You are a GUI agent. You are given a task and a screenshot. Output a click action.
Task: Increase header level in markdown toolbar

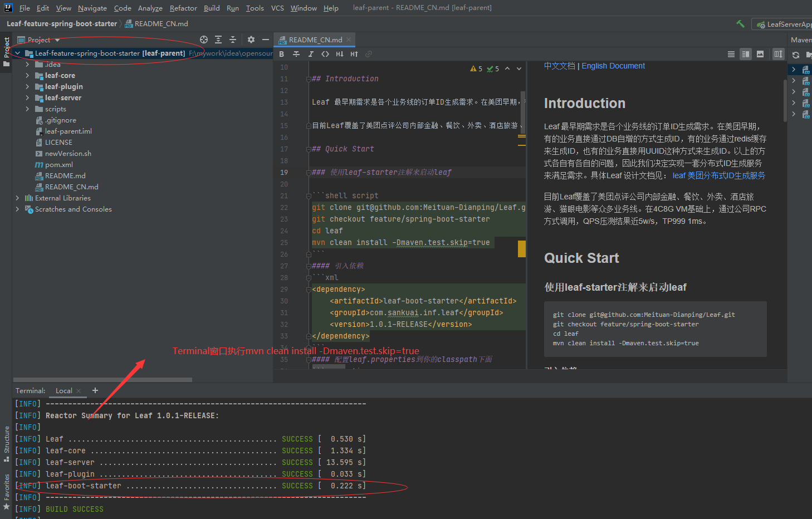[x=354, y=54]
